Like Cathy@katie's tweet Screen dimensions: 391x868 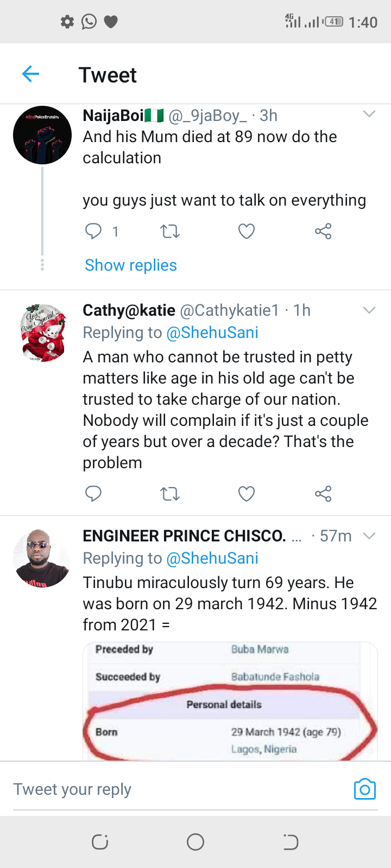coord(247,494)
